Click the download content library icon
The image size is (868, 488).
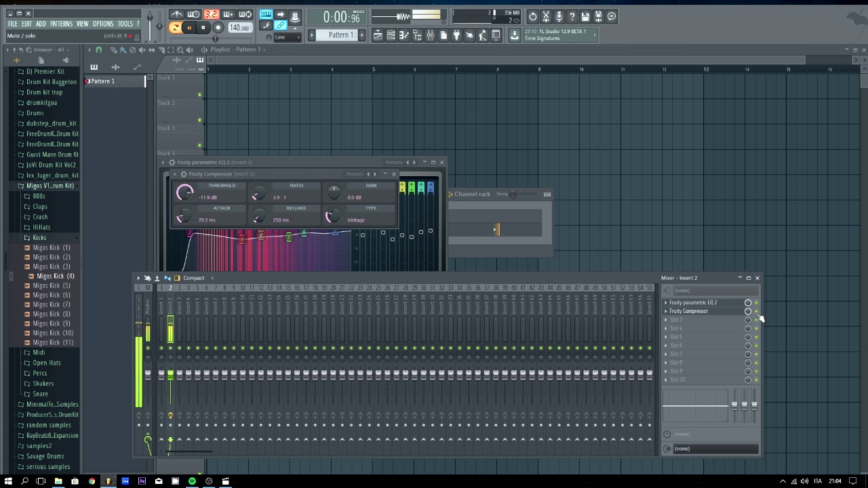tap(515, 35)
